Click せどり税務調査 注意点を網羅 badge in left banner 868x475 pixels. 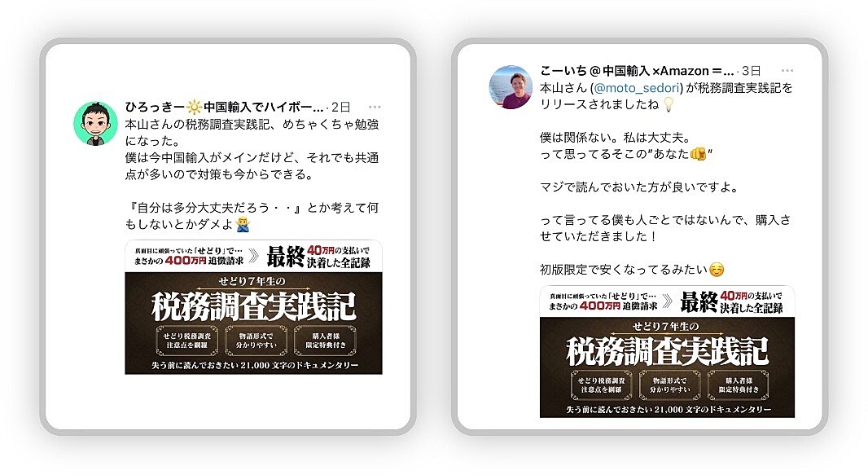pyautogui.click(x=187, y=341)
